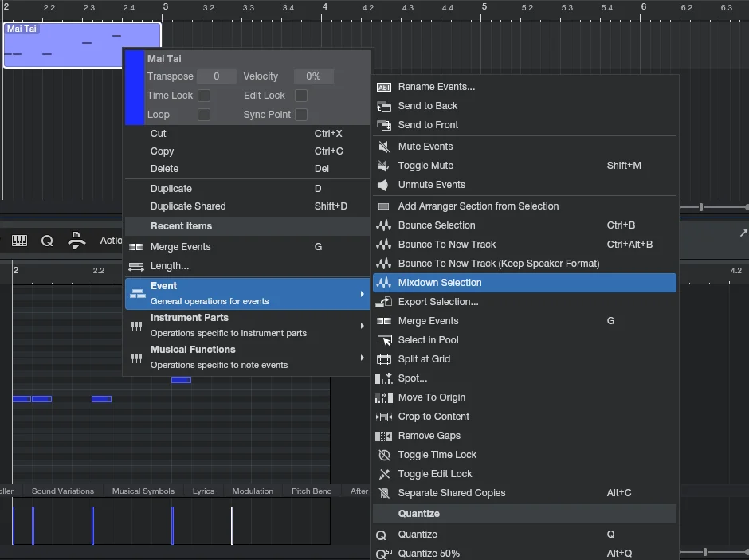Choose Copy from context menu
This screenshot has height=560, width=749.
tap(248, 151)
